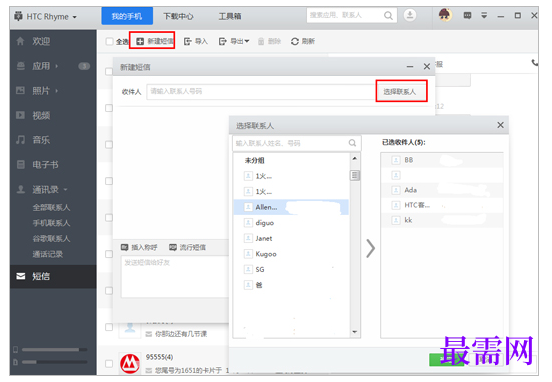
Task: Click the contact list scrollbar up arrow
Action: point(355,158)
